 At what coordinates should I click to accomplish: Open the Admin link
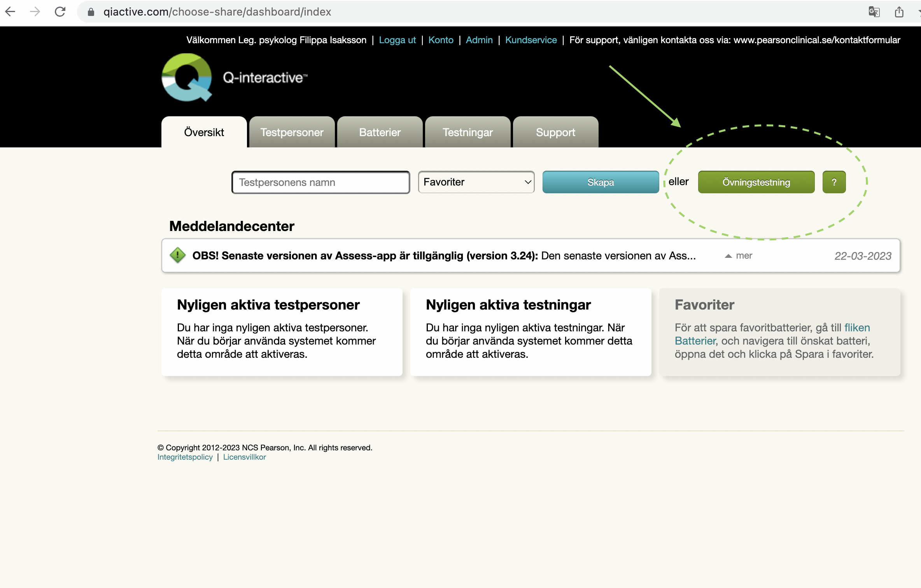click(479, 40)
